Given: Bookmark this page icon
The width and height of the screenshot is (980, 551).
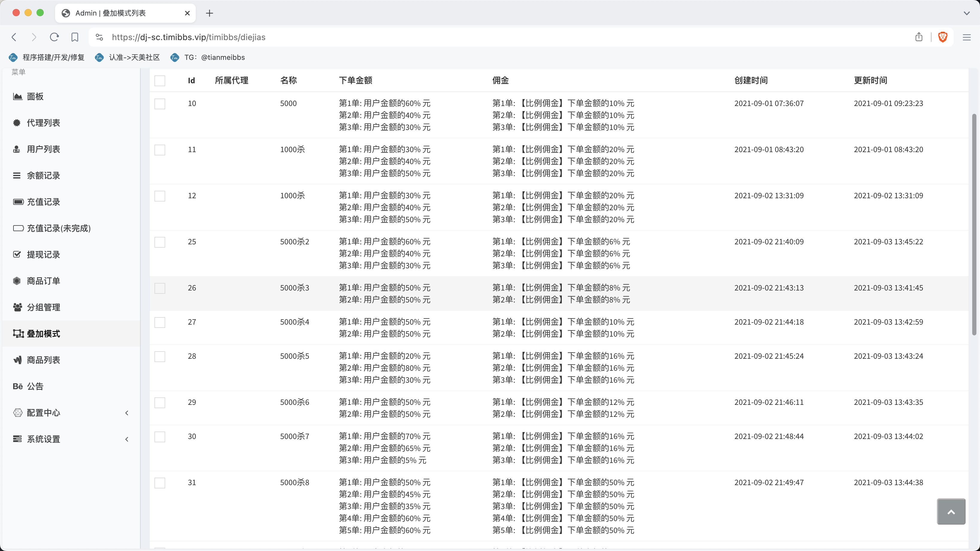Looking at the screenshot, I should coord(75,37).
